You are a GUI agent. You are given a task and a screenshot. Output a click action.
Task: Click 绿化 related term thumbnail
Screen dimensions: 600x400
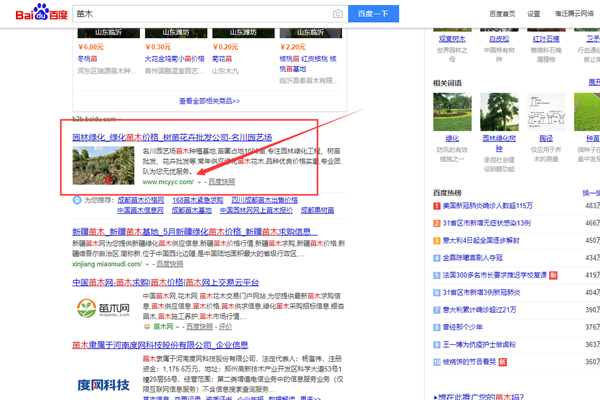pos(452,112)
